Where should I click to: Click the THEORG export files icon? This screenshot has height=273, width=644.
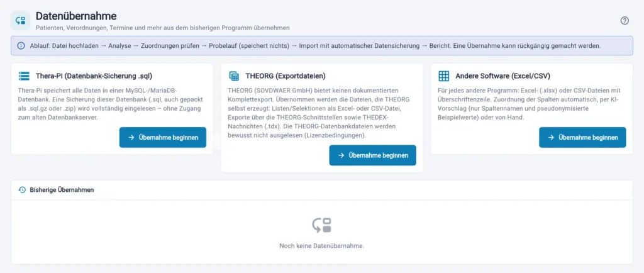[x=234, y=76]
